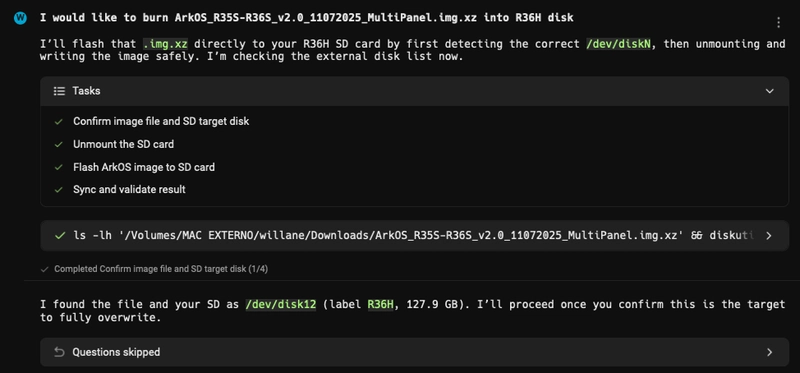800x373 pixels.
Task: Expand the Questions skipped section
Action: coord(769,352)
